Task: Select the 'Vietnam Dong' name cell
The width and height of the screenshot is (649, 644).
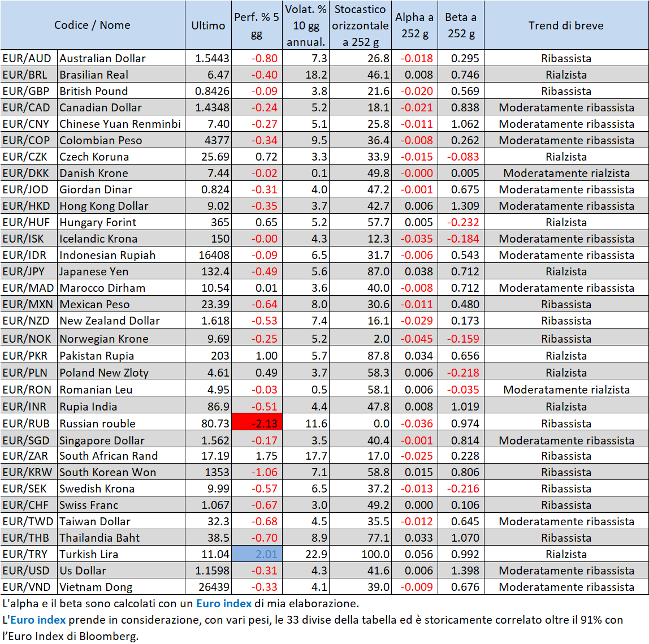Action: (122, 587)
